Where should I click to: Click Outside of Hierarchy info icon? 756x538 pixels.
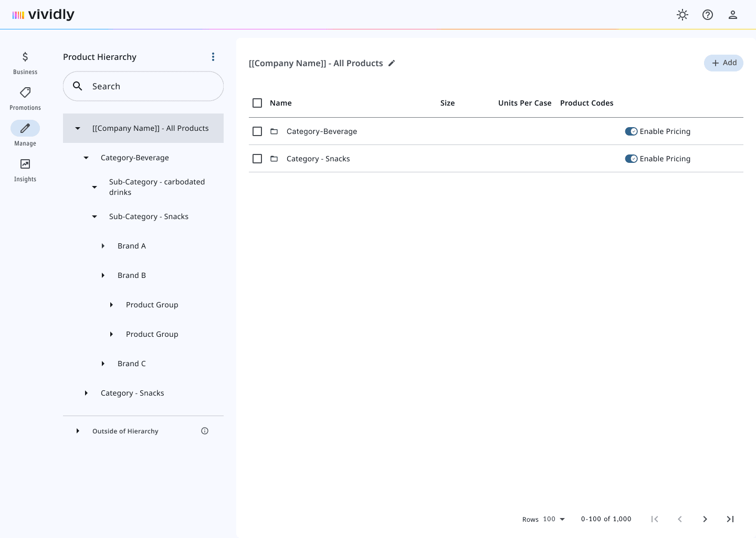click(205, 431)
